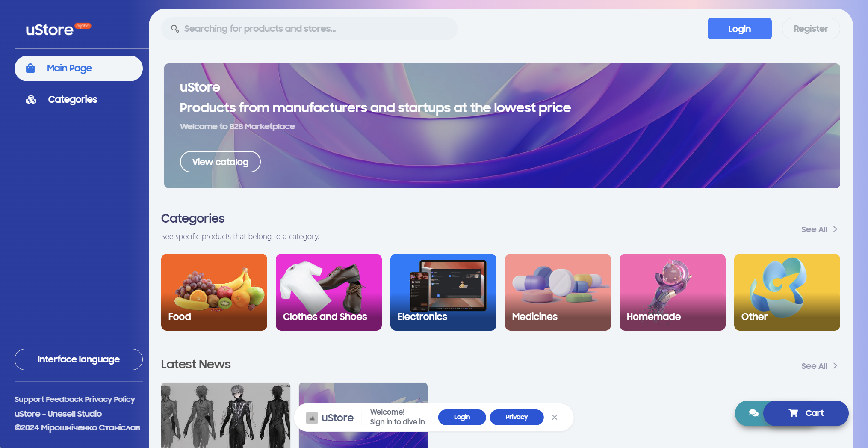Open the chat bubble icon button

pyautogui.click(x=753, y=413)
